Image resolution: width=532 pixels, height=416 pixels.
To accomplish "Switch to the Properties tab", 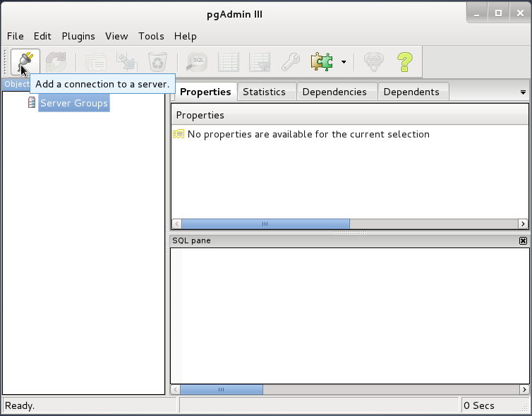I will click(205, 92).
